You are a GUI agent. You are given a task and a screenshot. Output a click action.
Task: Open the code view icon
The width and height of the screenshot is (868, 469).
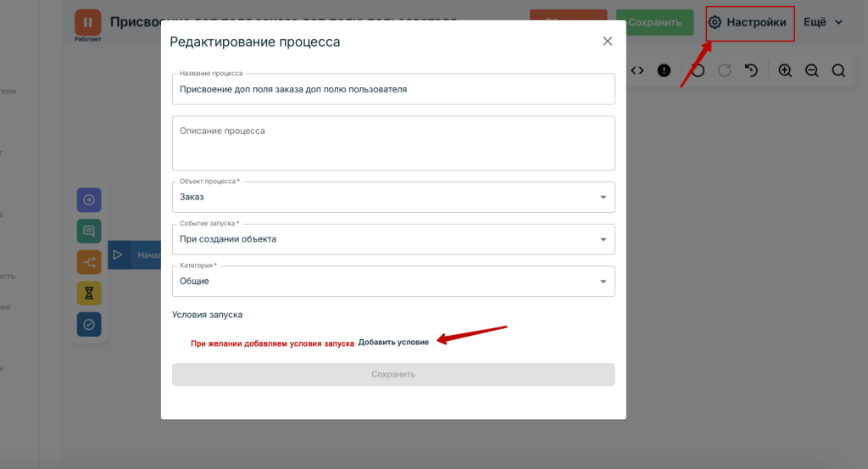637,70
